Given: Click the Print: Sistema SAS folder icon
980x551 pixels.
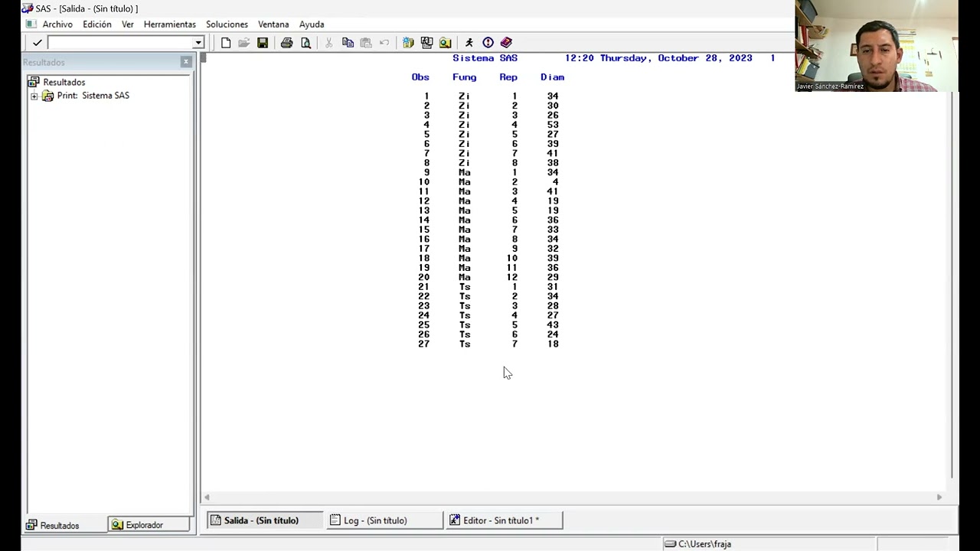Looking at the screenshot, I should [47, 96].
